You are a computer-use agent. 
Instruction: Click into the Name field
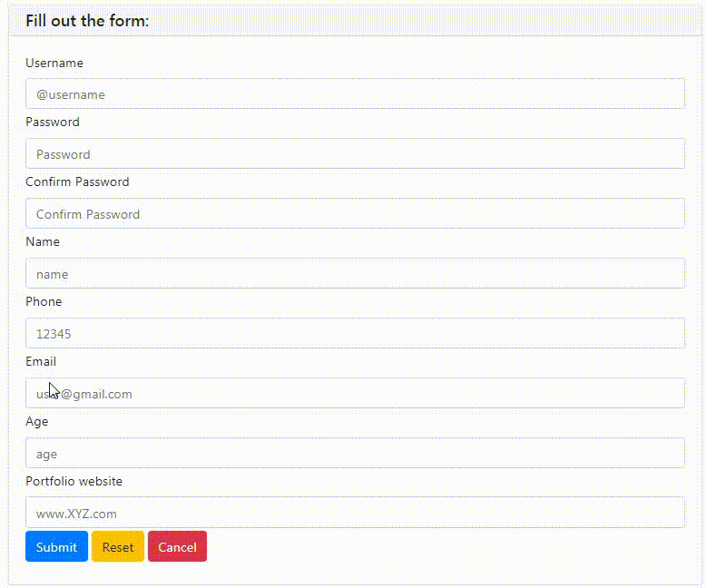(x=354, y=274)
